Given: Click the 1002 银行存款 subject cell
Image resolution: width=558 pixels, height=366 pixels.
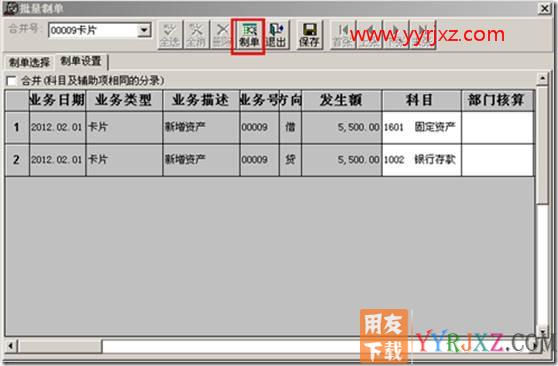Looking at the screenshot, I should click(x=421, y=160).
